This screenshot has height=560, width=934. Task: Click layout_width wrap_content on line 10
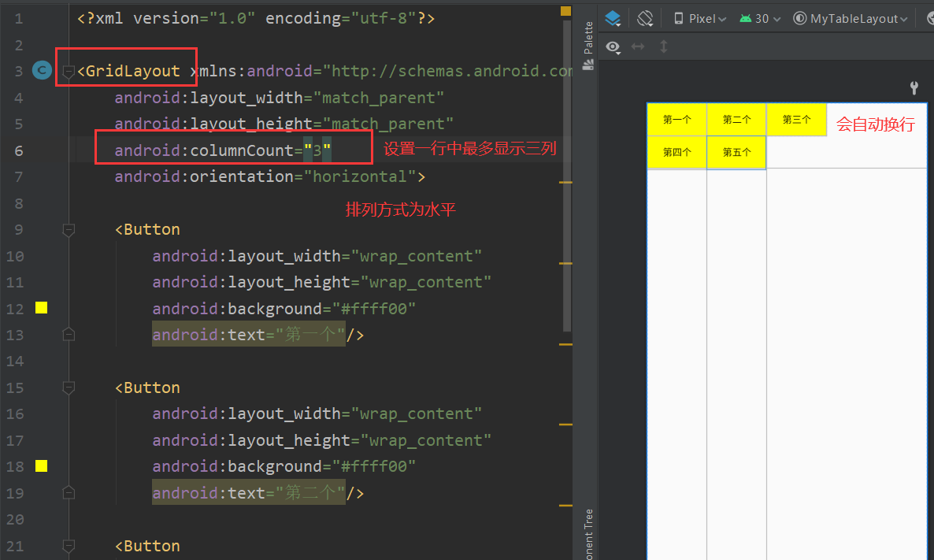point(317,255)
